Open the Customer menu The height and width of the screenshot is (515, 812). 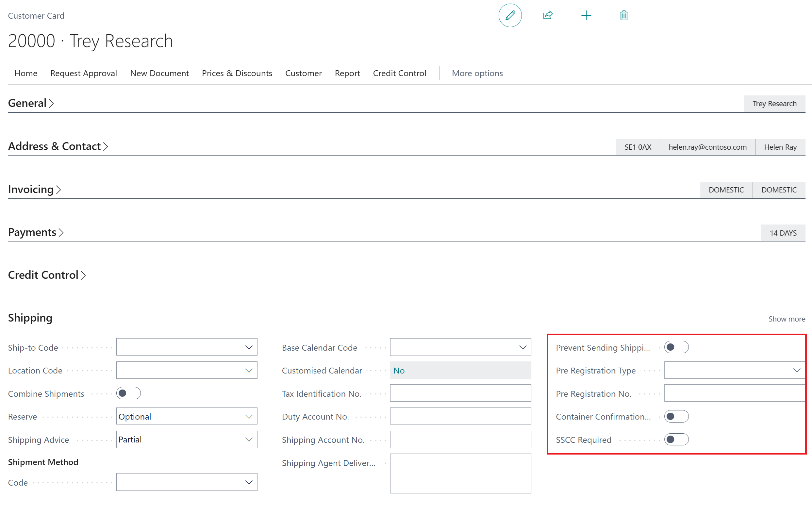click(x=304, y=73)
